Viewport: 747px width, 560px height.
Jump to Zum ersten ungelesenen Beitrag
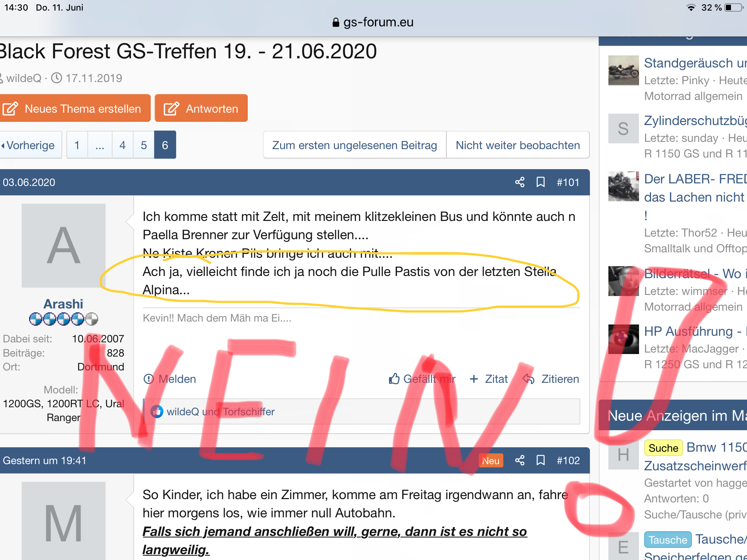tap(355, 145)
